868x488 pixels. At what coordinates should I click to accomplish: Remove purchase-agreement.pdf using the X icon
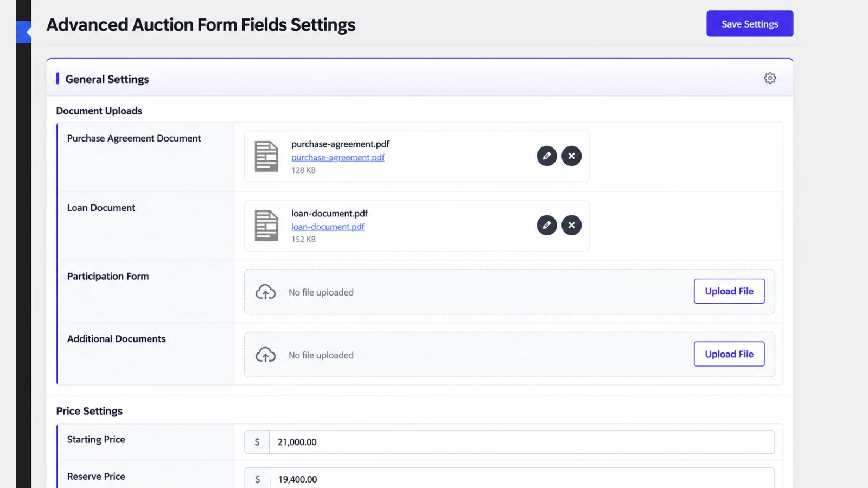coord(571,156)
